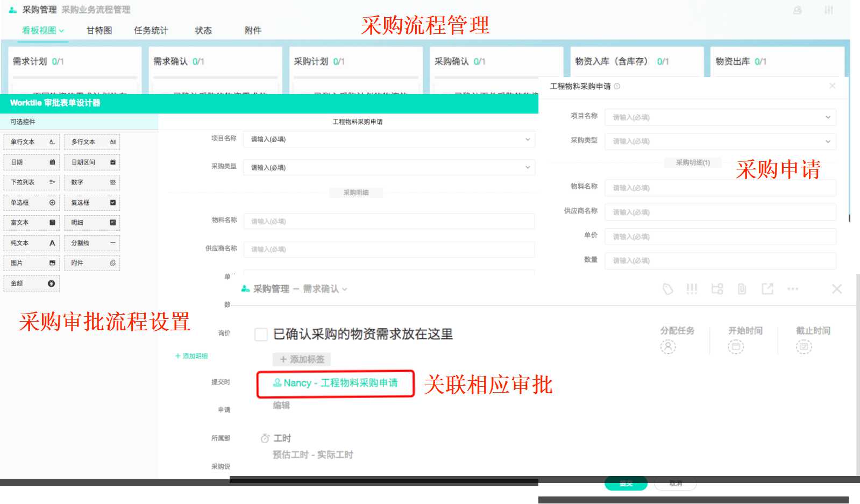Screen dimensions: 860x504
Task: Add the 数字 control
Action: [92, 182]
